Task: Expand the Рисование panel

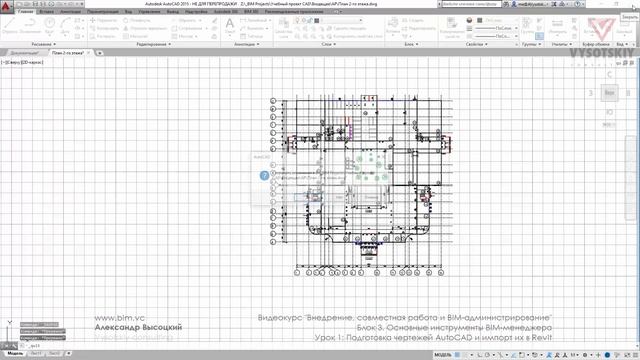Action: [44, 44]
